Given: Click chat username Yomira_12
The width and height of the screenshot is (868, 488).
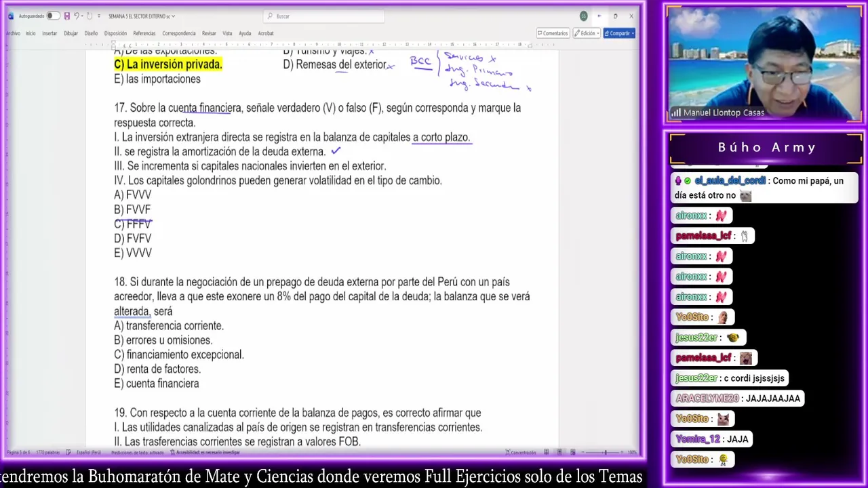Looking at the screenshot, I should (698, 439).
